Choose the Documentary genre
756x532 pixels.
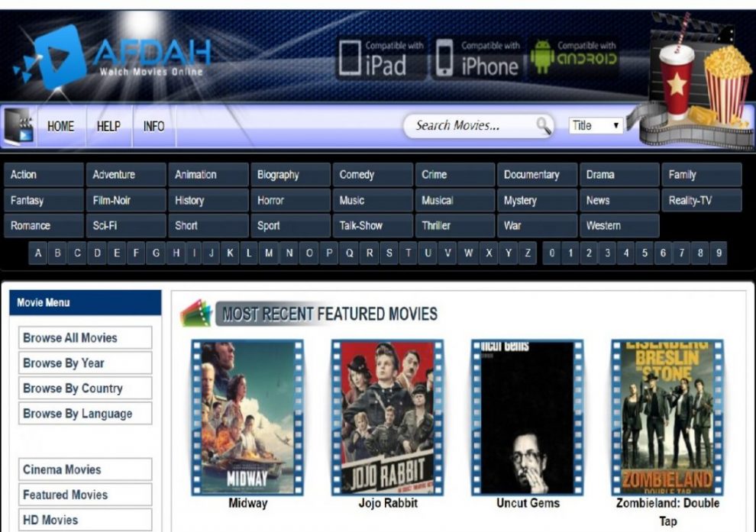pos(537,175)
